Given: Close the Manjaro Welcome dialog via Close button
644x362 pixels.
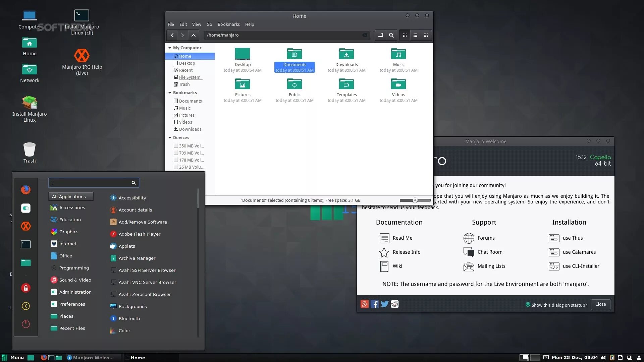Looking at the screenshot, I should click(600, 304).
